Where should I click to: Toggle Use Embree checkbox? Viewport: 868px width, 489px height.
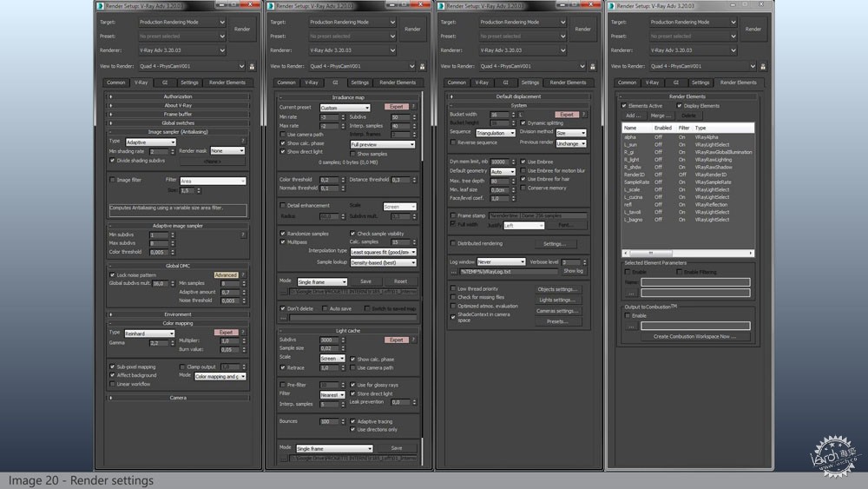pos(523,162)
